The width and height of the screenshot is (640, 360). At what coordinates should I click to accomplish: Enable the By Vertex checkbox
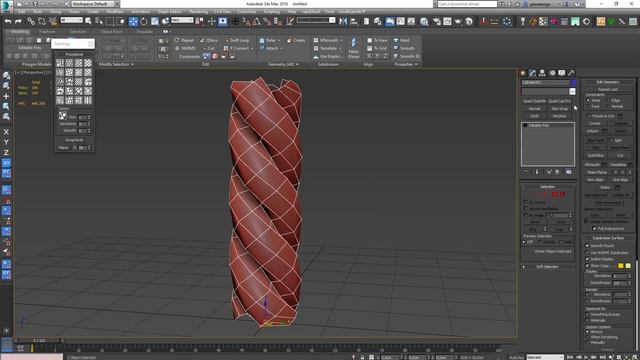tap(526, 202)
